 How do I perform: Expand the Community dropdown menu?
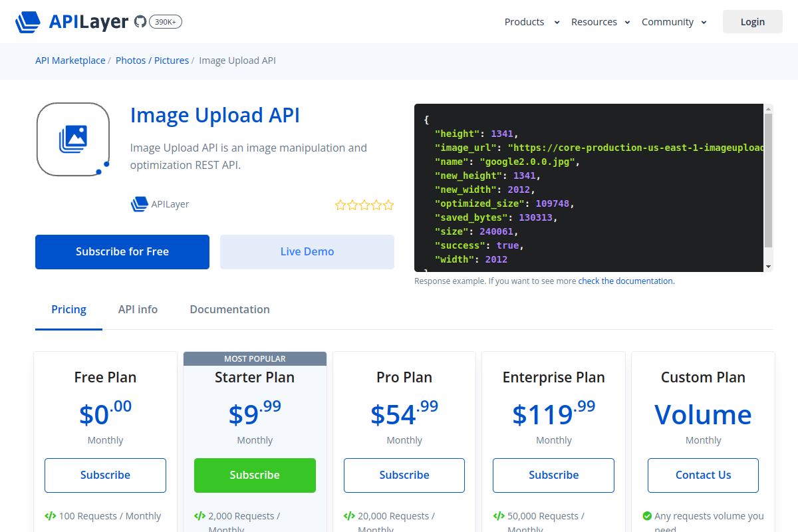point(674,22)
